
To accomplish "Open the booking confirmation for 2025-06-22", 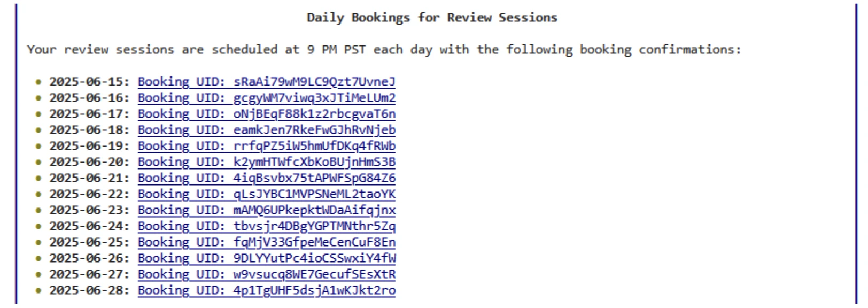I will [266, 194].
